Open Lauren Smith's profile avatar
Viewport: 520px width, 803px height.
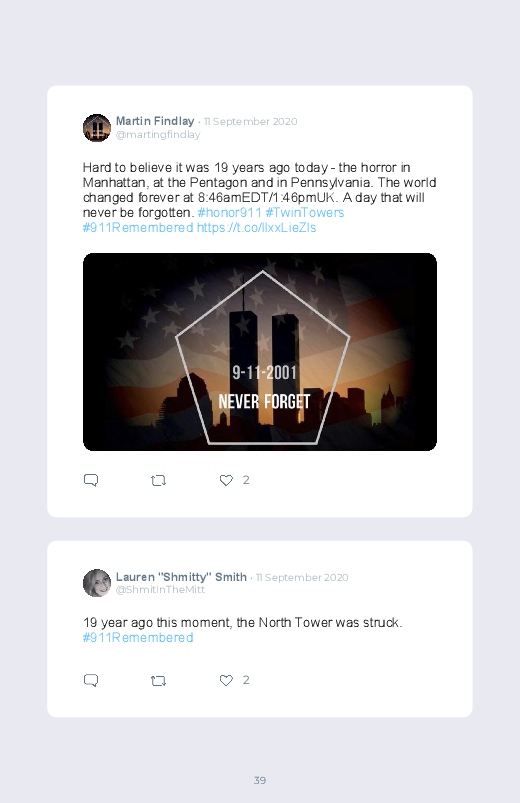(x=97, y=583)
